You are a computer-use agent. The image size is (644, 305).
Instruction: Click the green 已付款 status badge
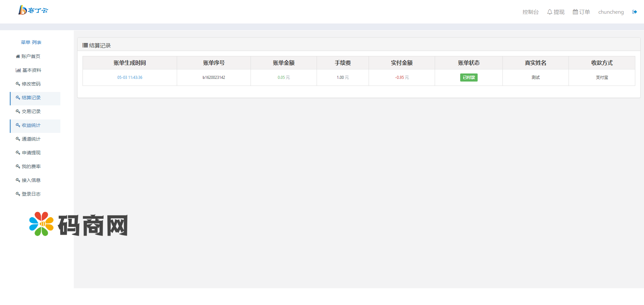click(469, 78)
